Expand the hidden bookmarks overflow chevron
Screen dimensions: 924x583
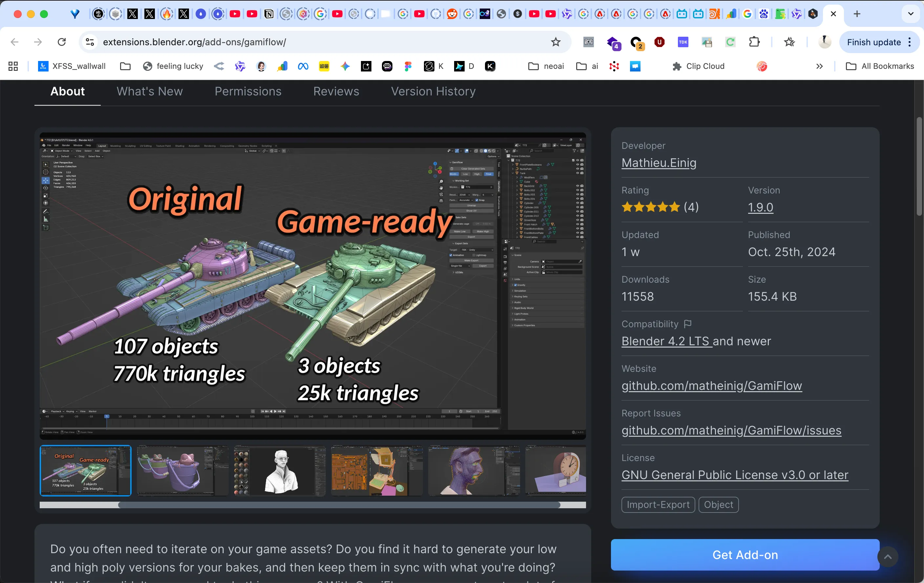point(819,66)
